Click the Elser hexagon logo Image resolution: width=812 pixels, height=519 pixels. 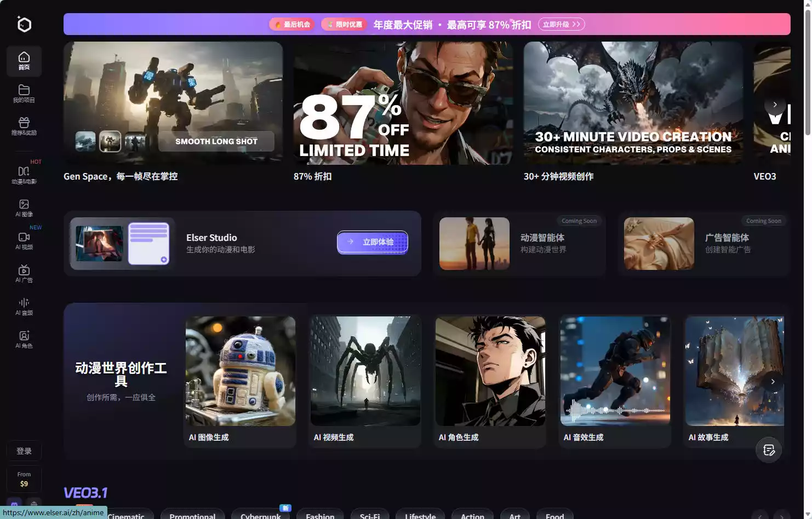point(24,24)
